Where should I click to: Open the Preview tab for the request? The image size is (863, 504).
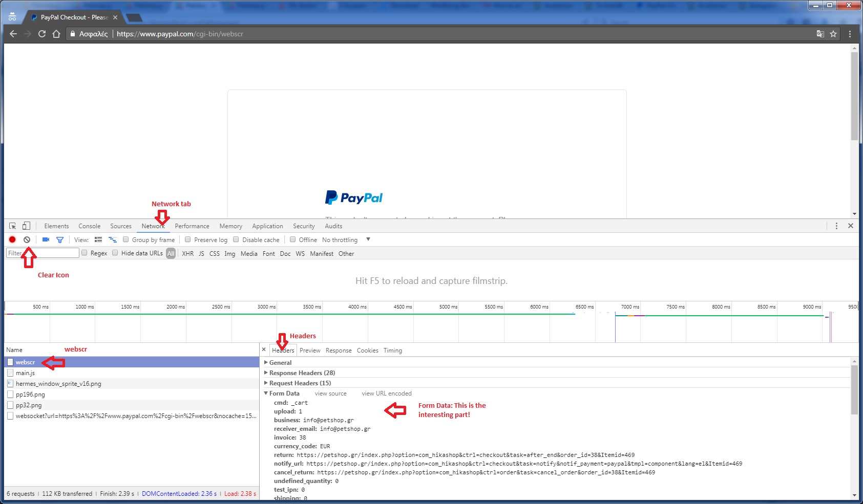pyautogui.click(x=310, y=350)
